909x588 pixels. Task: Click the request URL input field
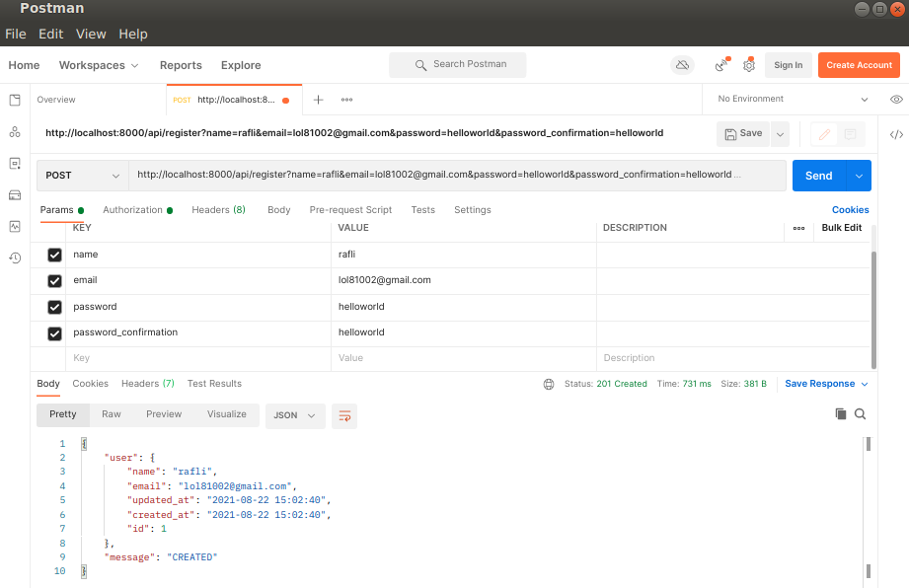coord(444,175)
